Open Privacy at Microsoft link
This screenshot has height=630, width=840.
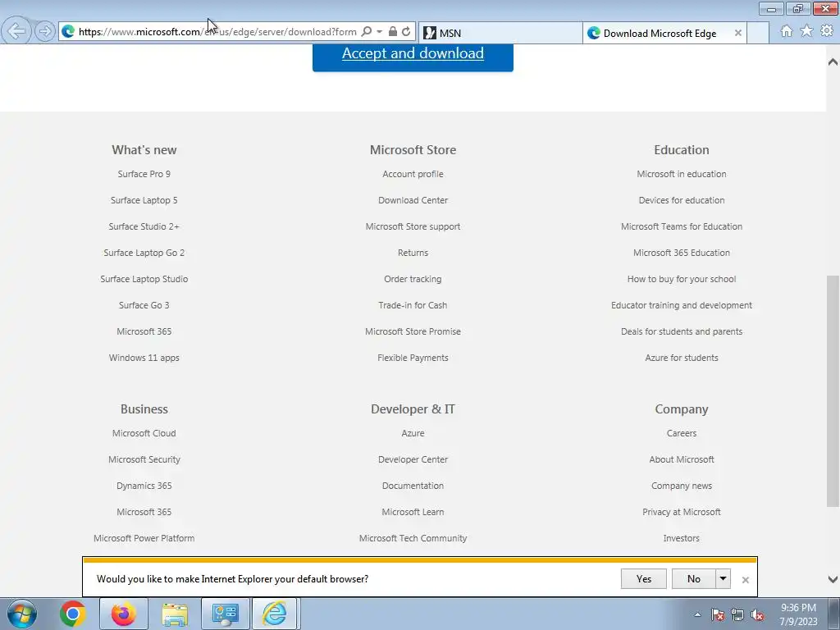click(x=682, y=512)
